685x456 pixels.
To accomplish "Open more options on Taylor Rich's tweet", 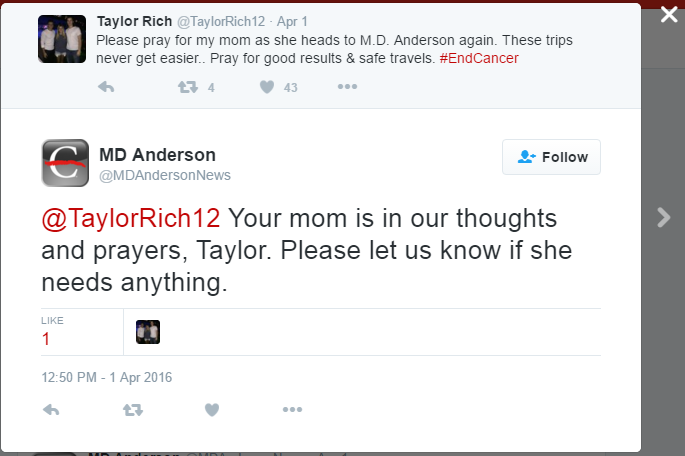I will coord(347,87).
